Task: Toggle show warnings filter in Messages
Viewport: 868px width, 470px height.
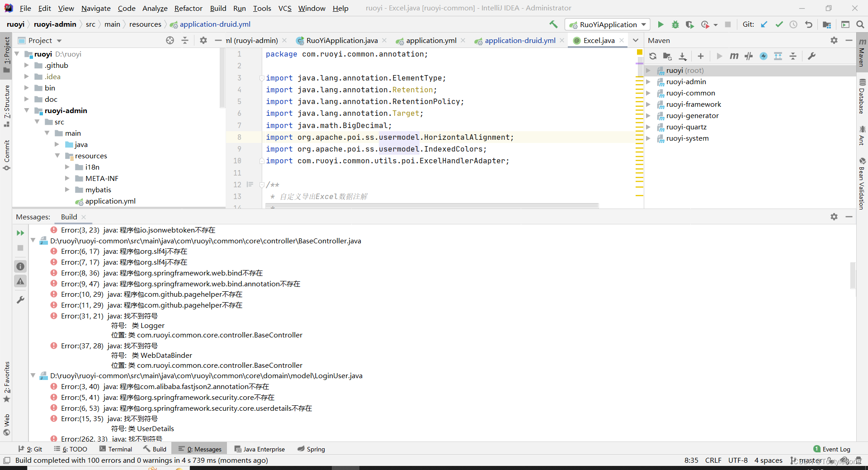Action: (x=20, y=281)
